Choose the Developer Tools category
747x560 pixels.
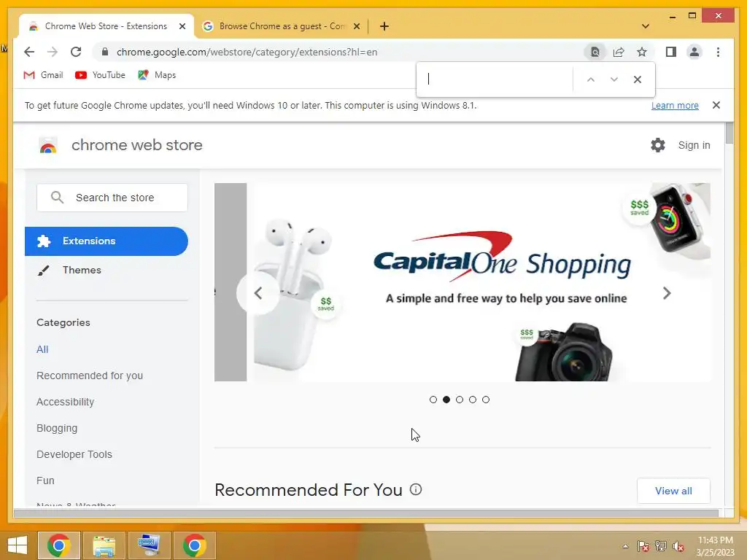[x=74, y=454]
